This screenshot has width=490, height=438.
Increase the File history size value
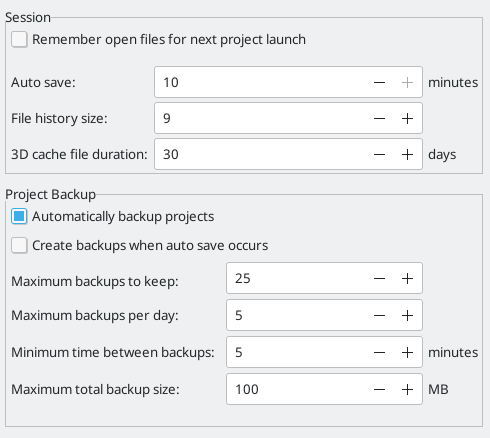point(407,118)
